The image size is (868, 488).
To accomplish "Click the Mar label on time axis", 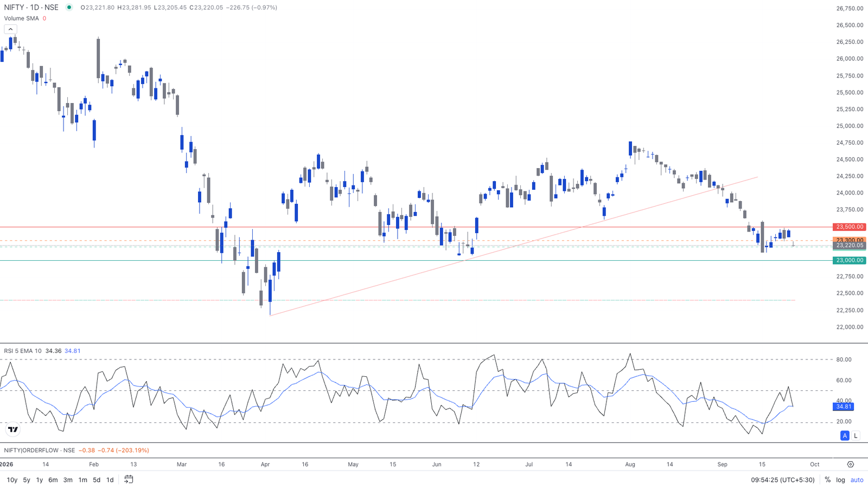I will click(x=182, y=465).
